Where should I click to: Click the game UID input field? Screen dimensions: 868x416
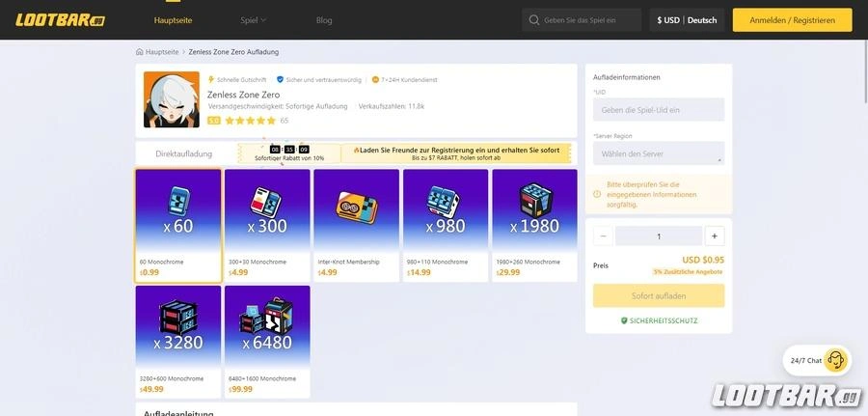tap(659, 110)
